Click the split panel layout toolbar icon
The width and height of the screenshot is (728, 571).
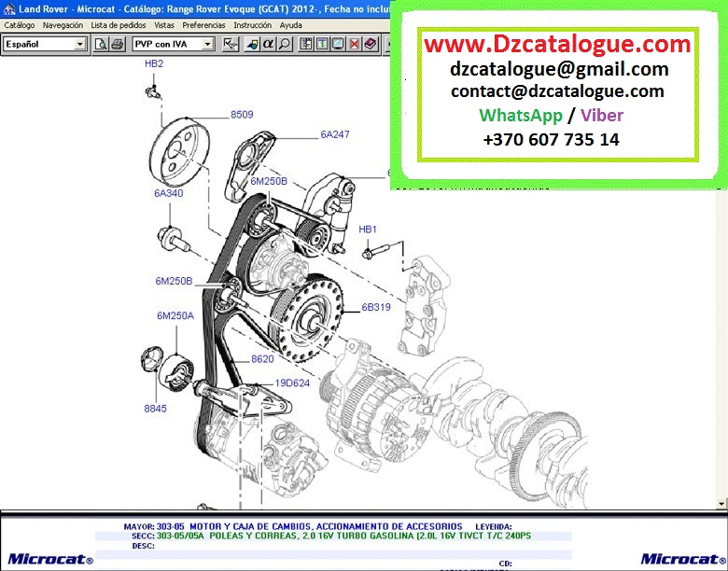click(x=305, y=44)
